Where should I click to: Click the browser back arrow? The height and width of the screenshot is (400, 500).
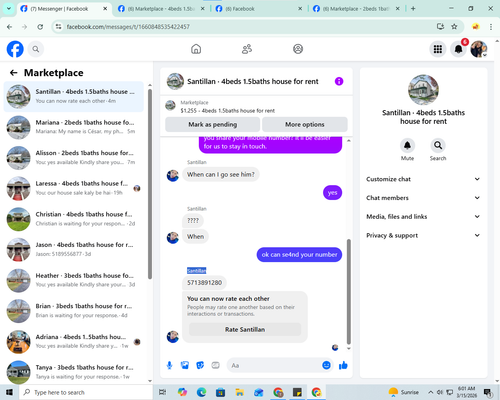[9, 27]
